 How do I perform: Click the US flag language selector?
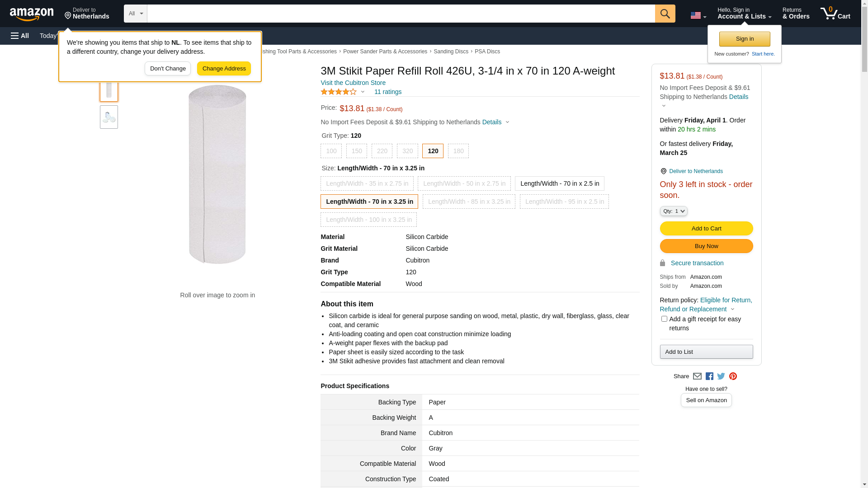(x=698, y=15)
